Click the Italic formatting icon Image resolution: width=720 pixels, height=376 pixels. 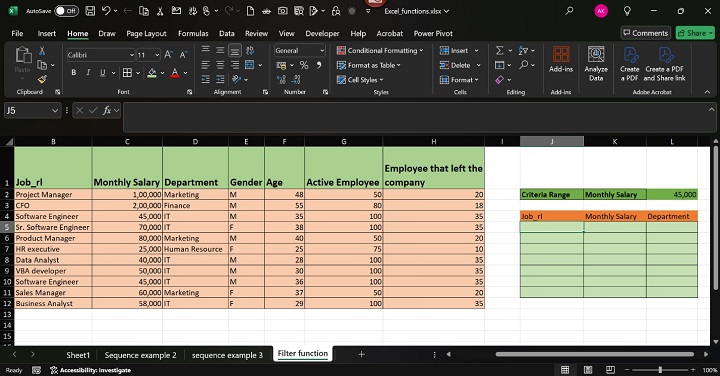pyautogui.click(x=88, y=73)
